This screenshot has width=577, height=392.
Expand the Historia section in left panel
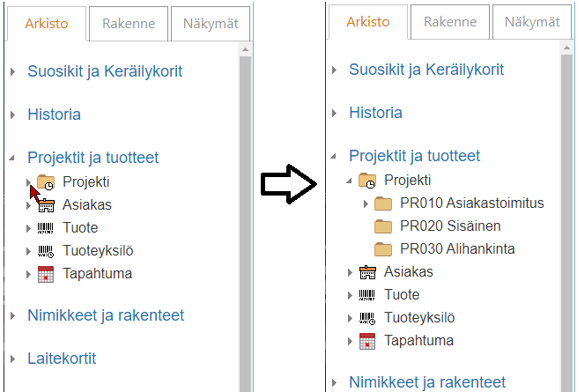(12, 115)
